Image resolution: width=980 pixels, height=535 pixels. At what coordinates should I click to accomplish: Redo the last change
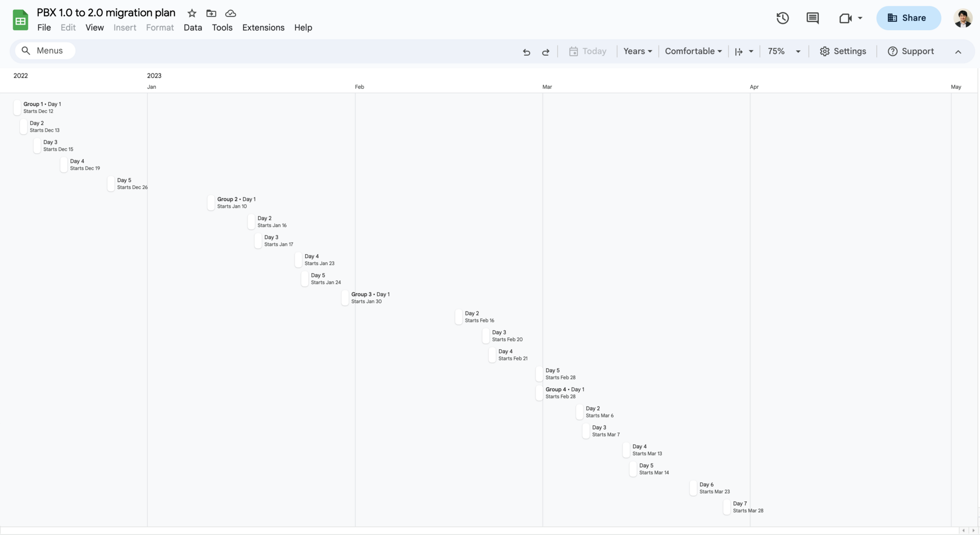coord(545,52)
